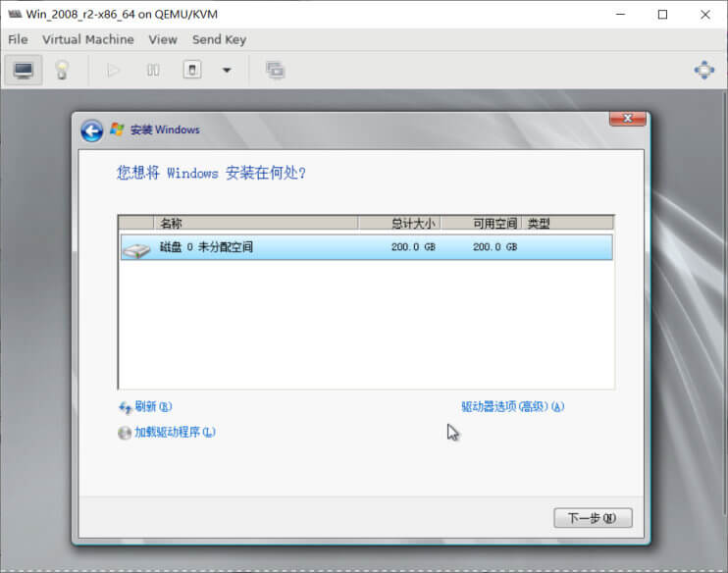728x573 pixels.
Task: Pause the virtual machine
Action: [153, 70]
